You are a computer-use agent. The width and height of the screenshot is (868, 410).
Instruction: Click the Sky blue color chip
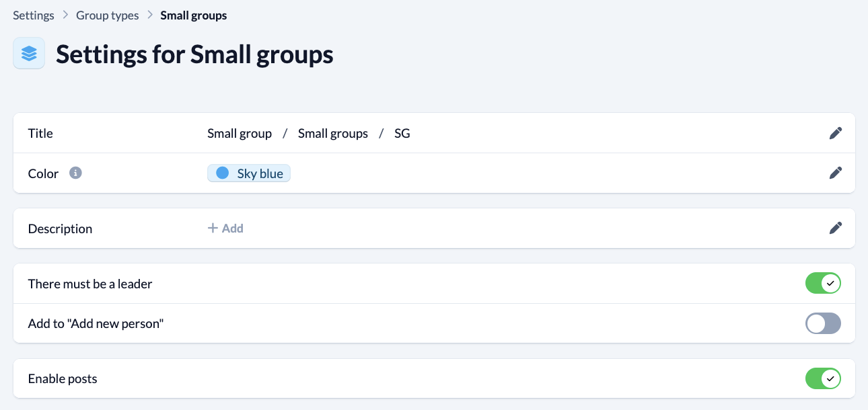[x=249, y=173]
